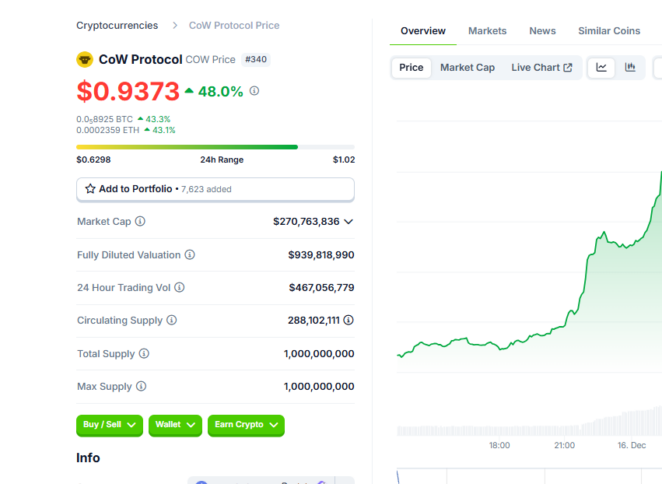662x484 pixels.
Task: Select Price chart mode
Action: tap(411, 68)
